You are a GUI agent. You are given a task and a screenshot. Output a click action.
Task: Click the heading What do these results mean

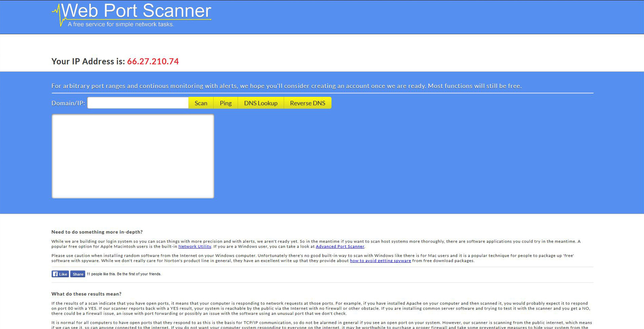point(86,294)
